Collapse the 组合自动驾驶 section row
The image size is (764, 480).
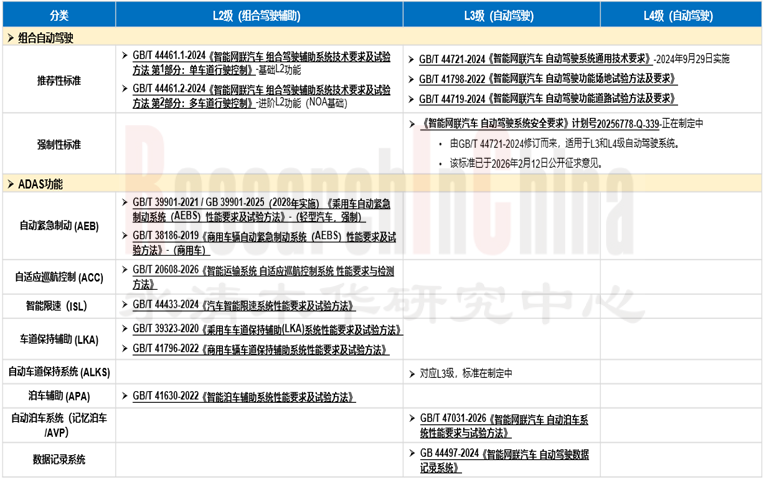(382, 38)
